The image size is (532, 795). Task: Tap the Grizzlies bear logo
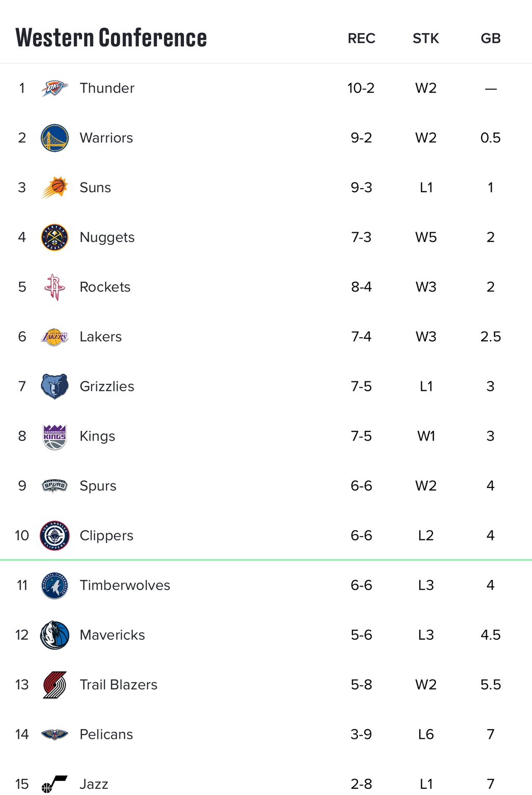(x=55, y=387)
